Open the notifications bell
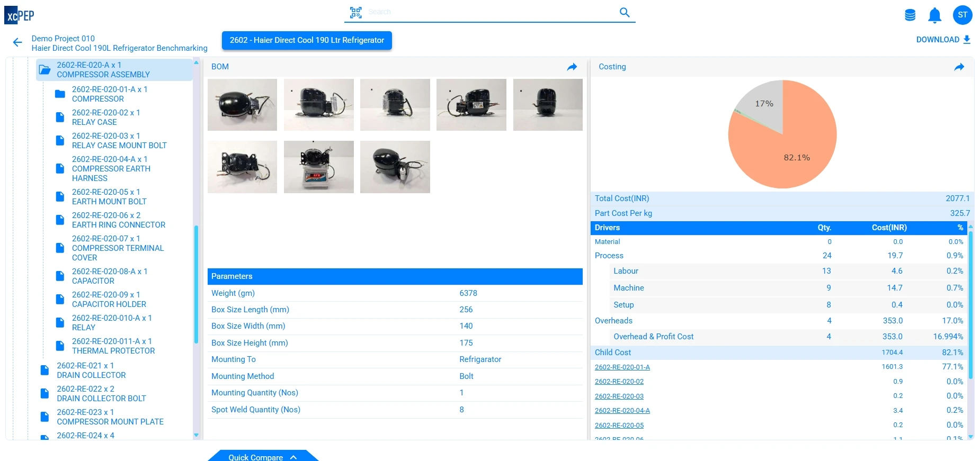The height and width of the screenshot is (461, 980). coord(934,15)
